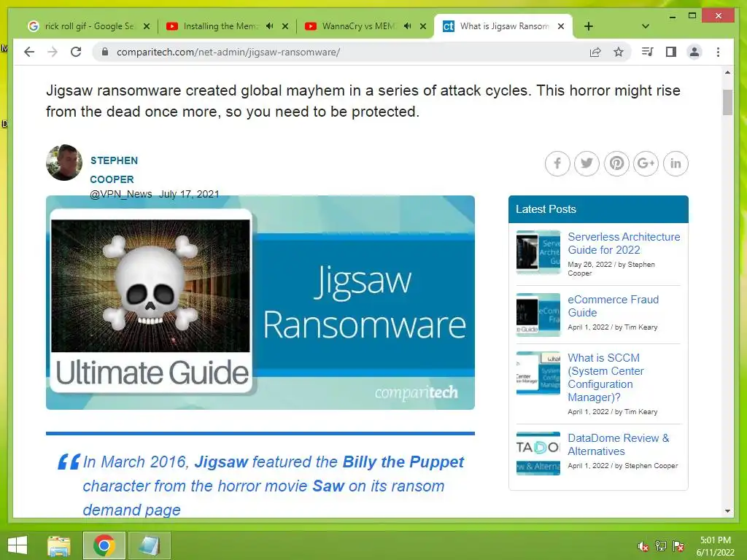This screenshot has height=560, width=747.
Task: Open the media controls icon in toolbar
Action: (648, 52)
